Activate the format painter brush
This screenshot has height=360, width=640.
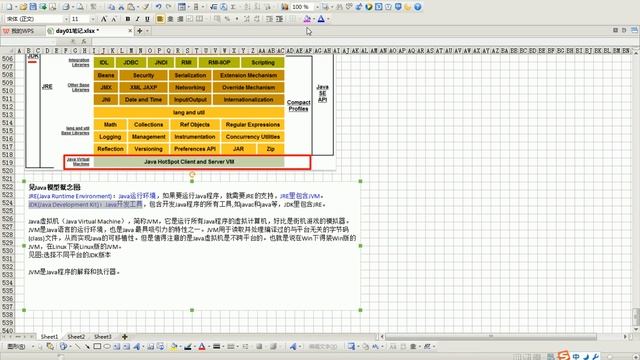146,7
